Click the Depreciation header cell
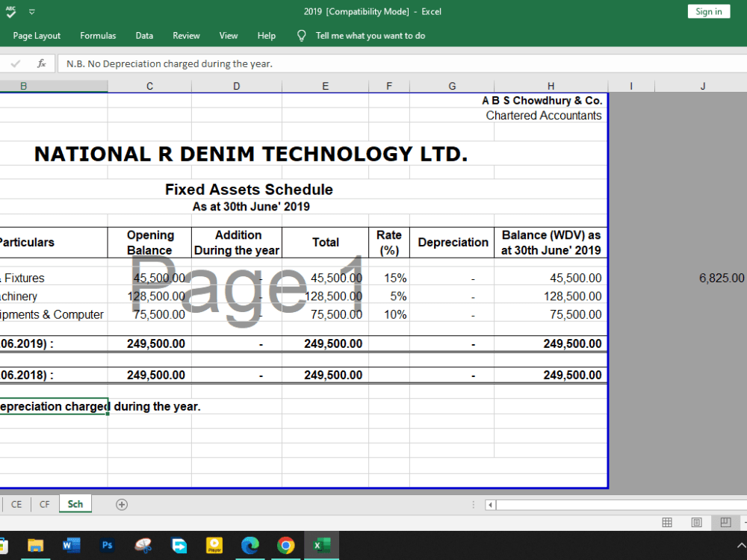Image resolution: width=747 pixels, height=560 pixels. 453,243
